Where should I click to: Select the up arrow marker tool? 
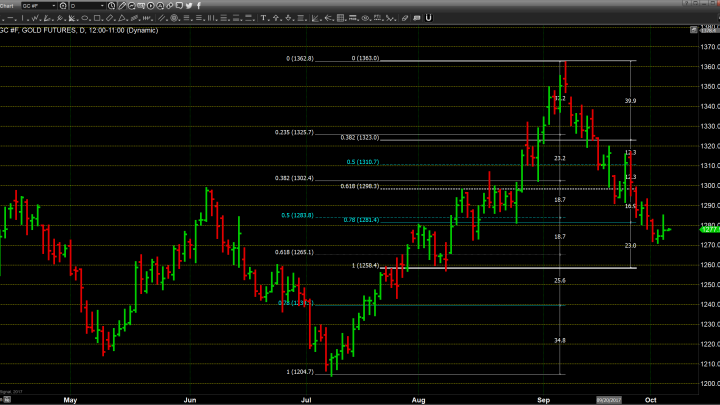(x=276, y=18)
